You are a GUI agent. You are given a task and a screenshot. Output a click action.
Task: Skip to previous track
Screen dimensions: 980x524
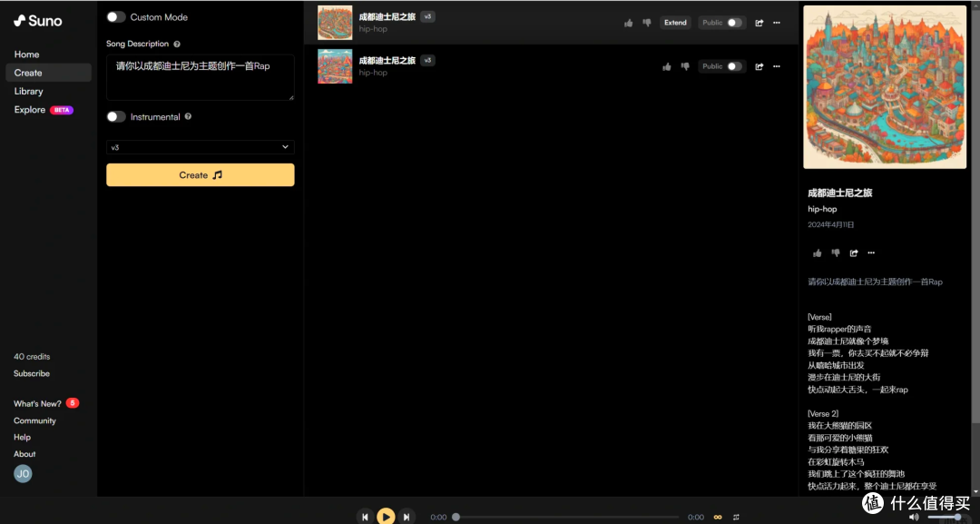pos(365,517)
